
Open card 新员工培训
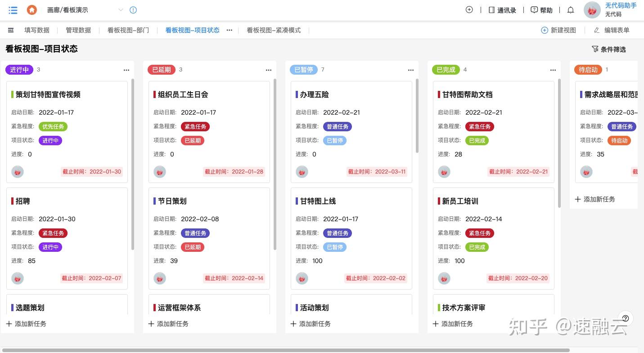click(x=494, y=238)
